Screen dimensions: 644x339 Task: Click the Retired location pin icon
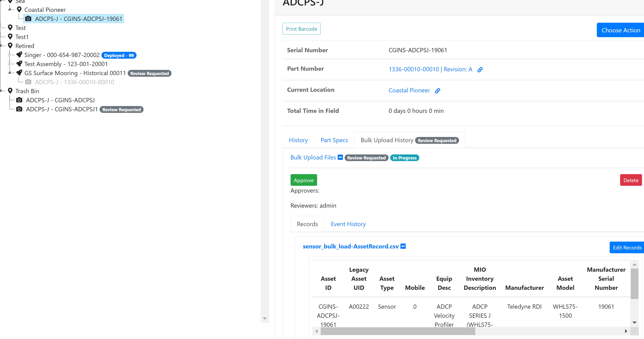coord(10,46)
